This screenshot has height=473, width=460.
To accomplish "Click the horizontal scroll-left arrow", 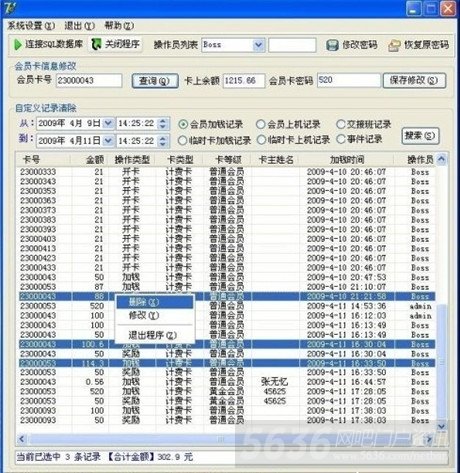I will tap(21, 439).
